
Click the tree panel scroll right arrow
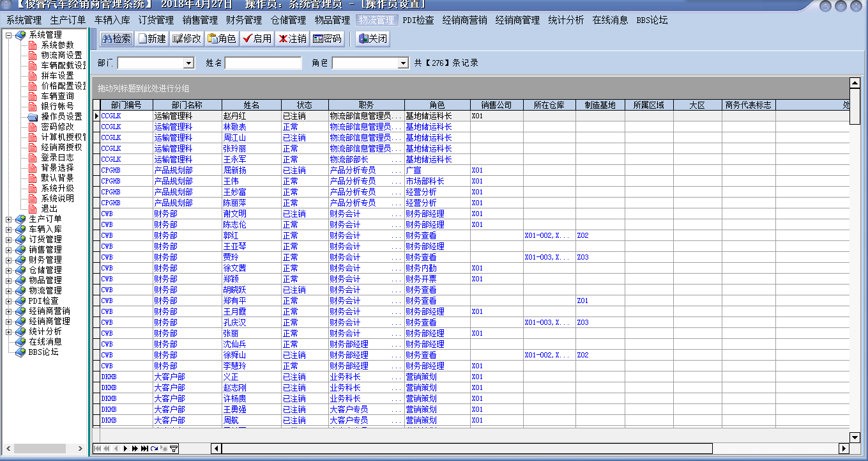coord(81,448)
